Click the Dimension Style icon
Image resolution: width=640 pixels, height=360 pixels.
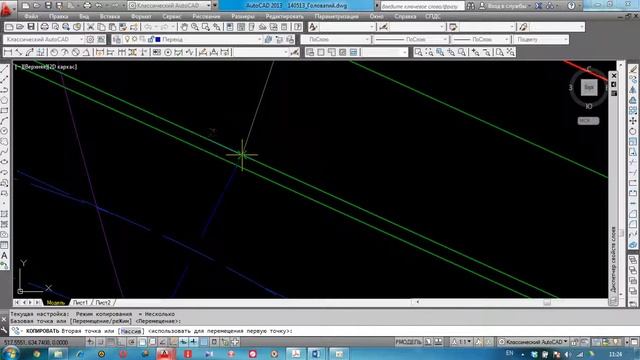[x=383, y=27]
